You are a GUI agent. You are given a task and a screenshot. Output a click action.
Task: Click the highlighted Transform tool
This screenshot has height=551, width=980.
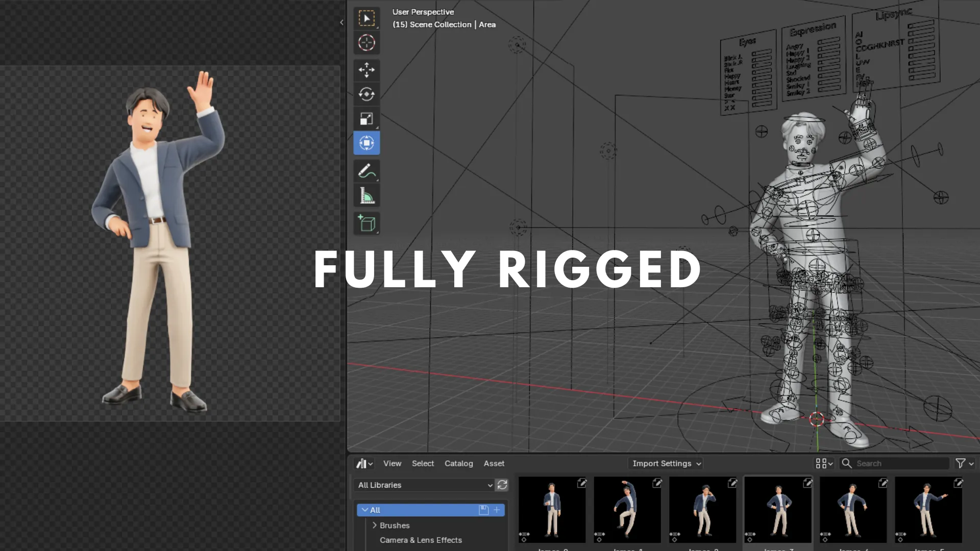366,143
